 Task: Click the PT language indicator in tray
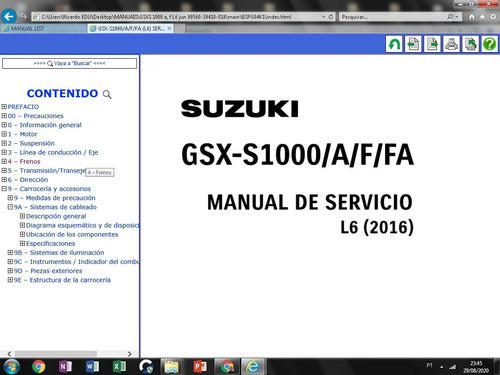(430, 366)
